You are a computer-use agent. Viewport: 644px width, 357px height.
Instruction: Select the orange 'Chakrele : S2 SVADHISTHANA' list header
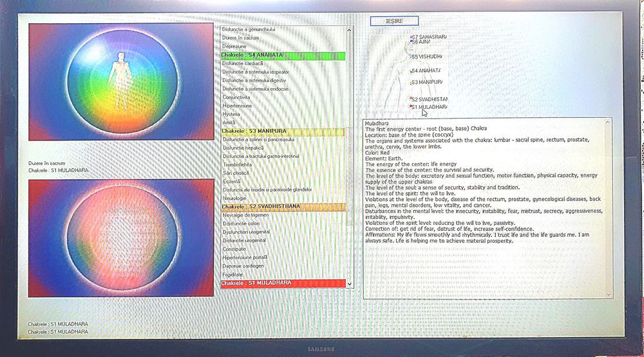(x=283, y=207)
